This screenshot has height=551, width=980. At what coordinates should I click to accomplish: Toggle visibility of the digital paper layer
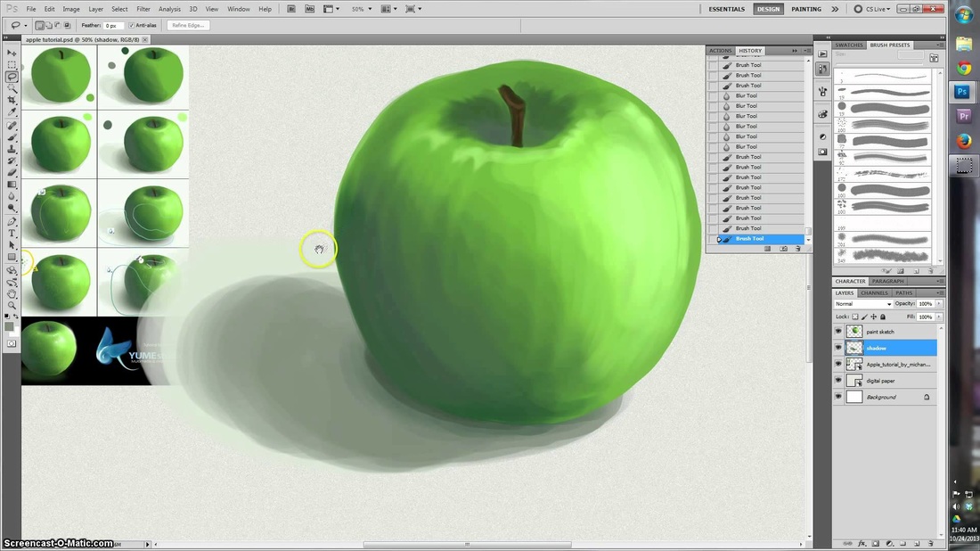pos(837,381)
